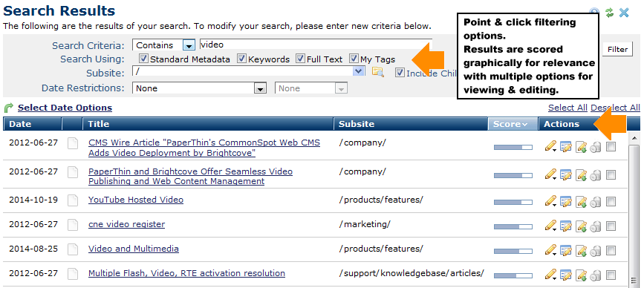Open Multiple Flash, Video, RTE activation resolution link

coord(186,273)
